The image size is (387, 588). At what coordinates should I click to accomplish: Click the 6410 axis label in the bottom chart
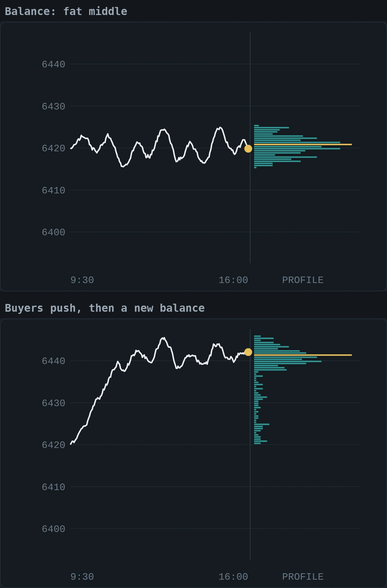pos(53,487)
